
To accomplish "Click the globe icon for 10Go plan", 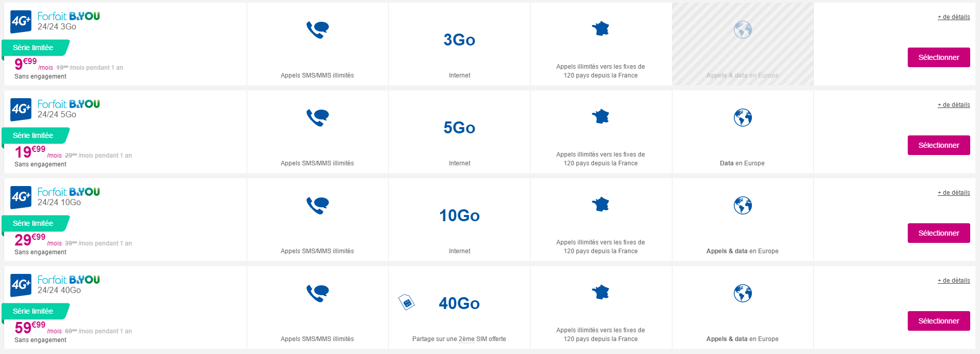I will tap(743, 206).
